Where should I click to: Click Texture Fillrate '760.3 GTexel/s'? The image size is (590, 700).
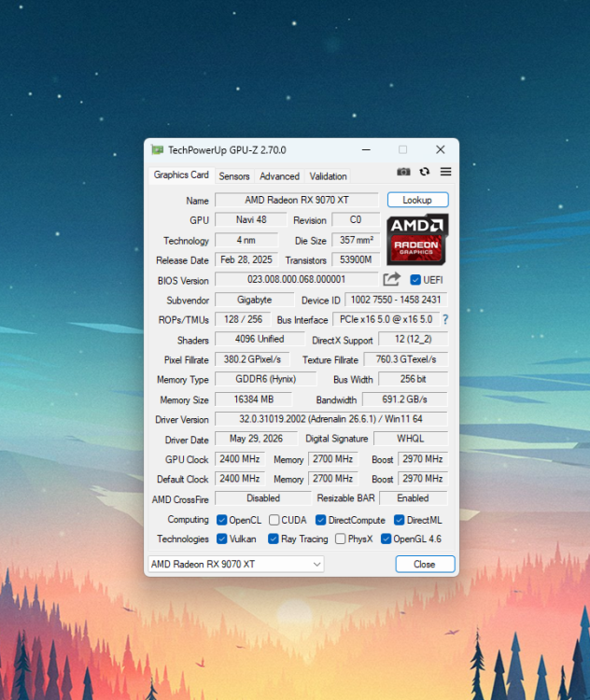pyautogui.click(x=405, y=359)
